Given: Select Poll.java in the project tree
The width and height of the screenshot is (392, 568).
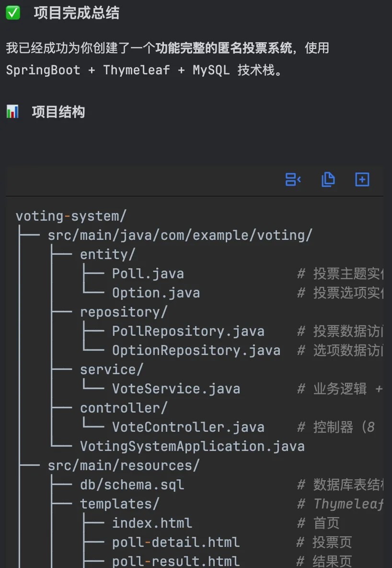Looking at the screenshot, I should tap(148, 273).
